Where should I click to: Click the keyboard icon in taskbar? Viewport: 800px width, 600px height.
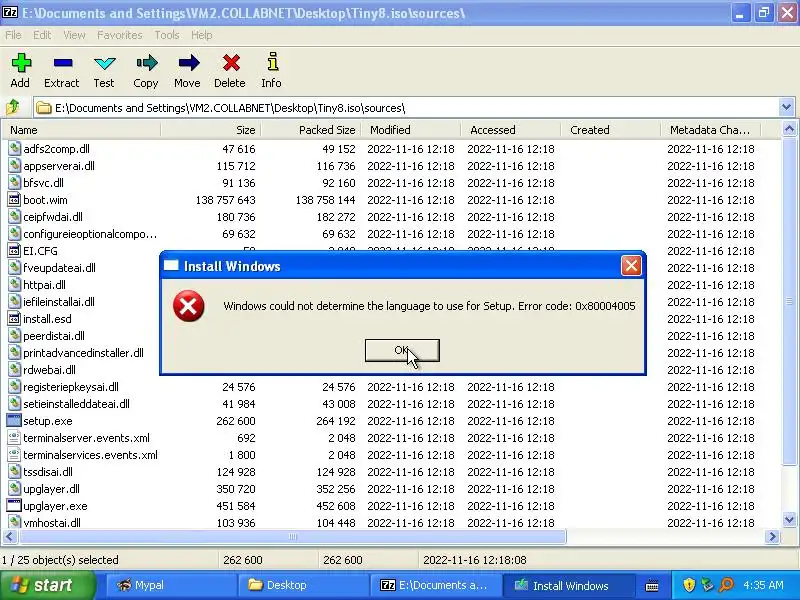(x=652, y=585)
